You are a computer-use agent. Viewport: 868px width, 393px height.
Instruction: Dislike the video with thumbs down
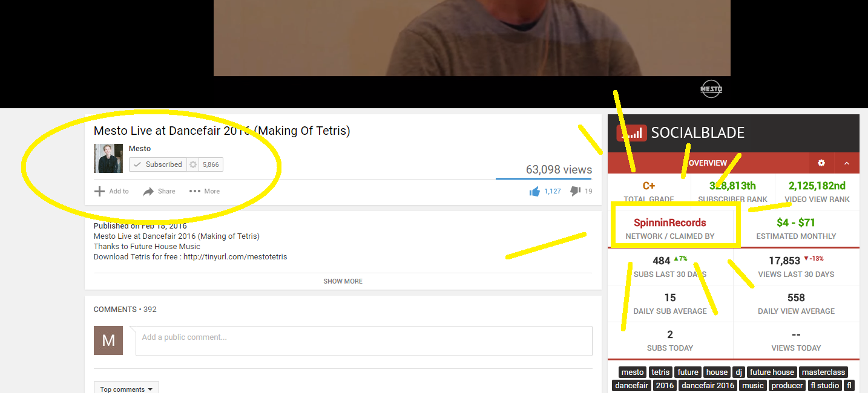(x=575, y=190)
